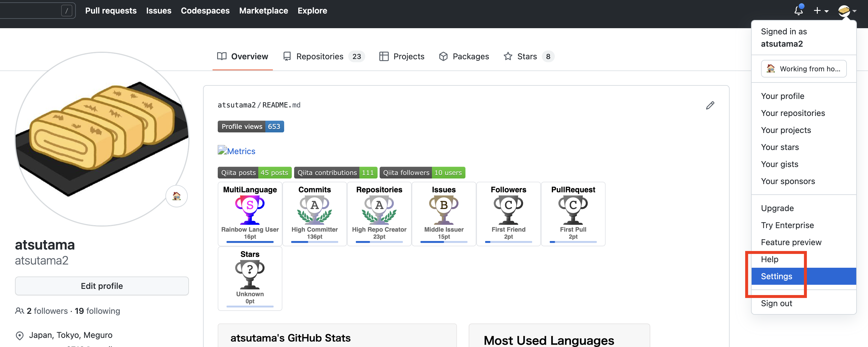Click the broken Metrics image icon
Viewport: 868px width, 347px height.
pos(222,150)
